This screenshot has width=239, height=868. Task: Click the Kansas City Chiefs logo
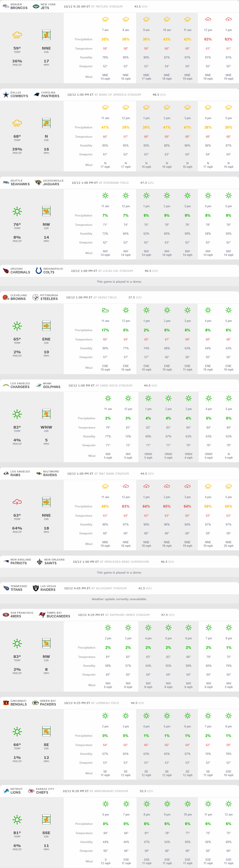tap(31, 791)
